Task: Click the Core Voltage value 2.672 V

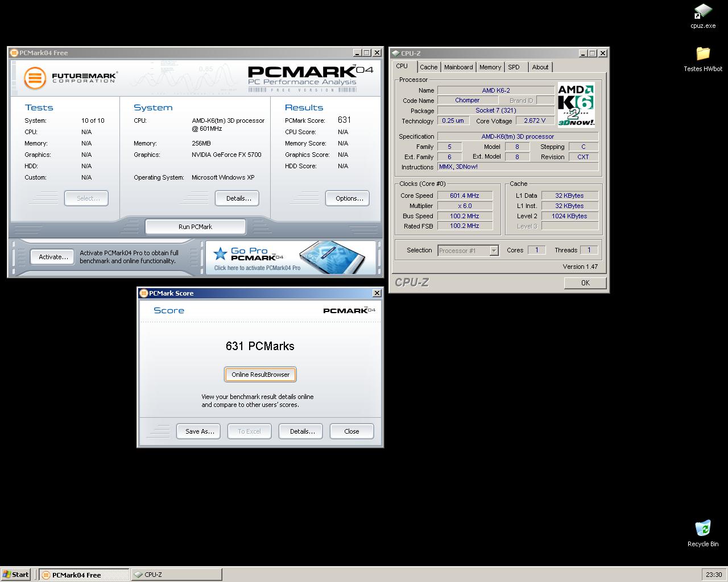Action: (x=535, y=121)
